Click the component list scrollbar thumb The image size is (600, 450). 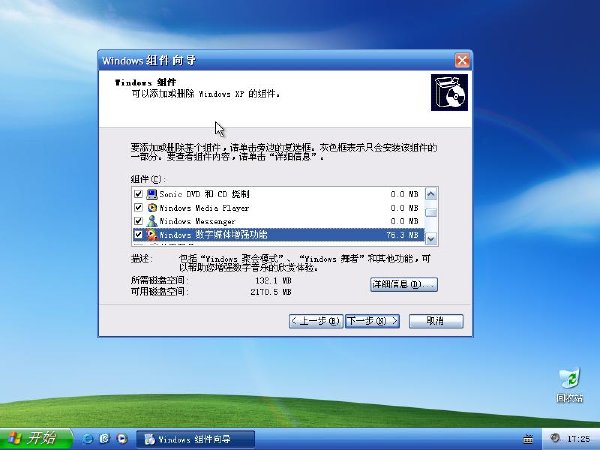[431, 212]
